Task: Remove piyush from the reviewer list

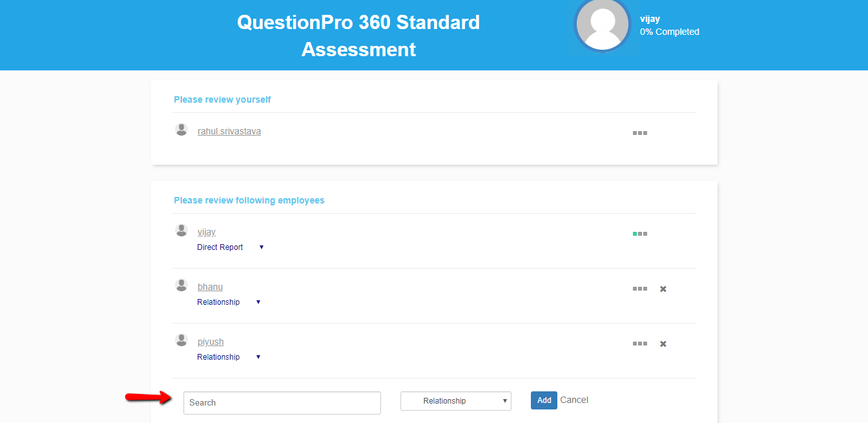Action: 662,344
